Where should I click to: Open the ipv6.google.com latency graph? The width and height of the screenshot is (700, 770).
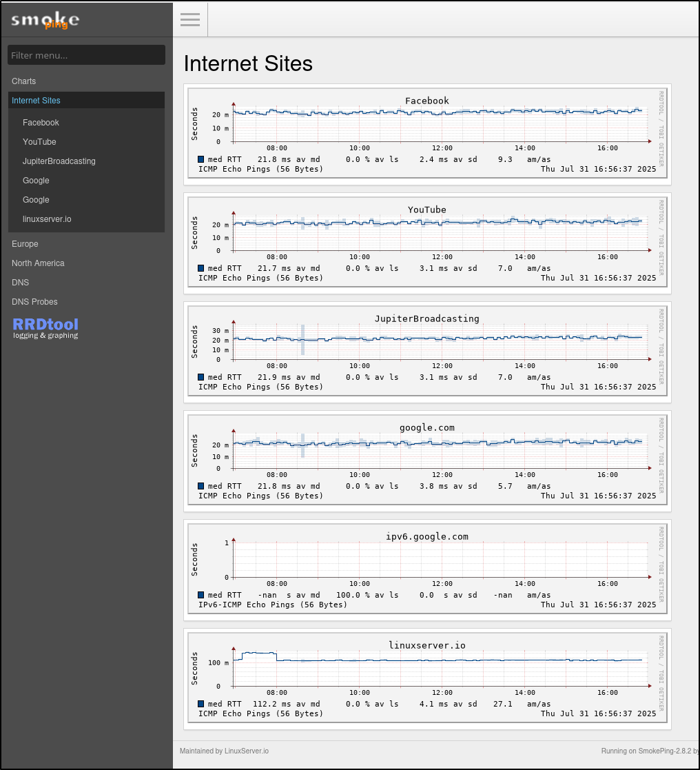click(427, 569)
